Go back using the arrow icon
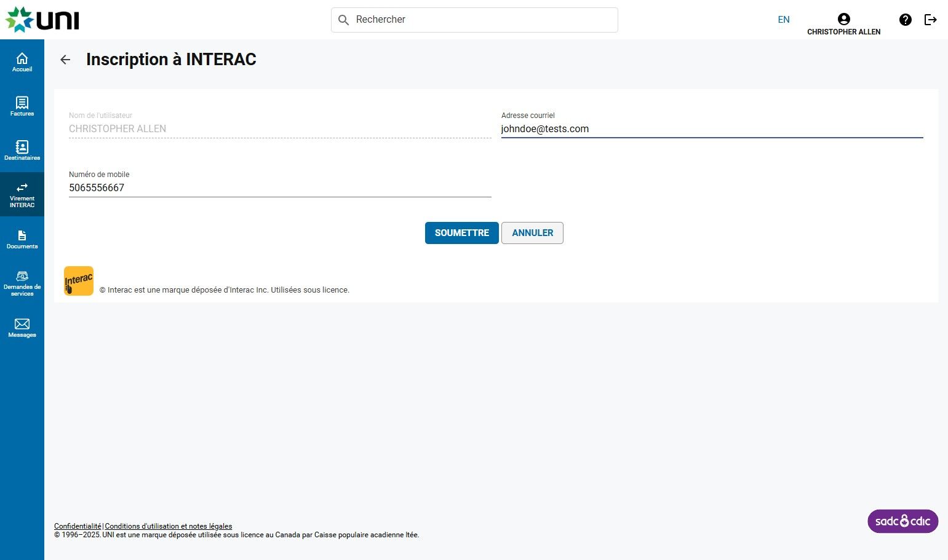The image size is (948, 560). click(x=65, y=60)
